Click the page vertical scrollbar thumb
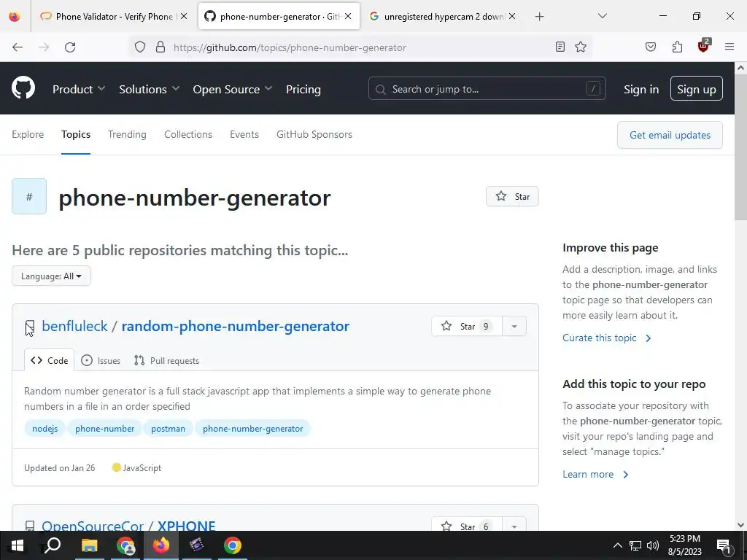This screenshot has height=560, width=747. tap(741, 147)
